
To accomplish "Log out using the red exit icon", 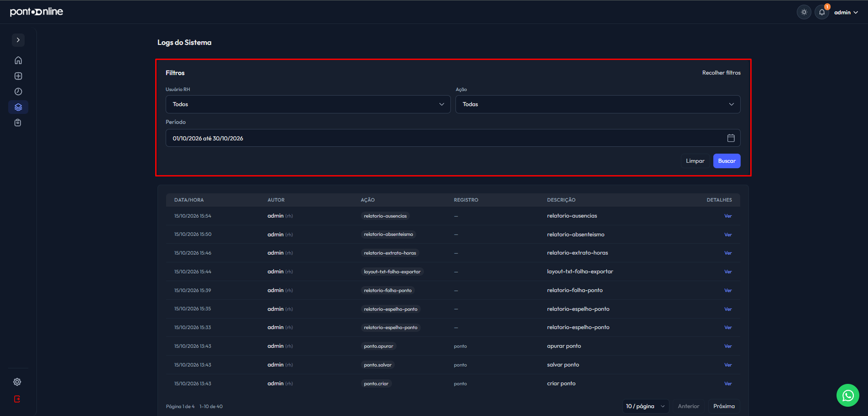I will coord(17,399).
